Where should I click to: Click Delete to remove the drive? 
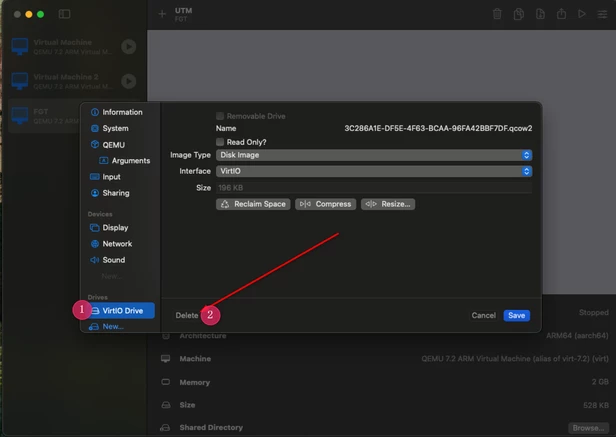187,315
